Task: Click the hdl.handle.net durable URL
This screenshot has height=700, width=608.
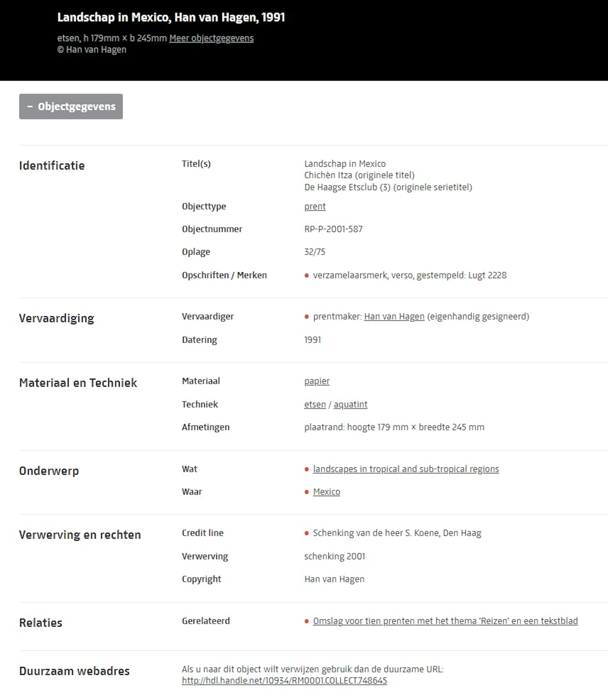Action: (284, 681)
